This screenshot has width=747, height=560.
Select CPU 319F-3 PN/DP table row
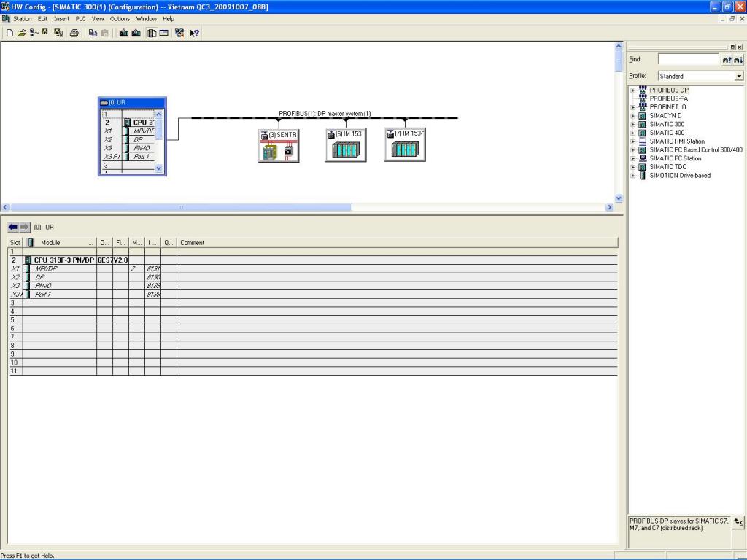point(313,260)
